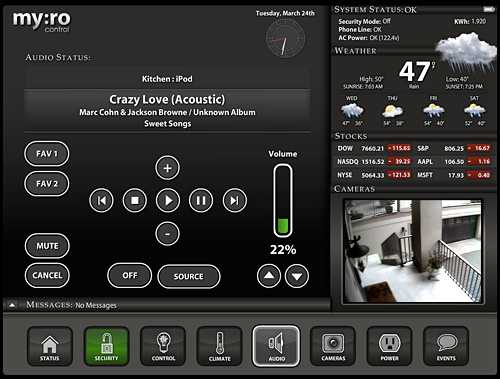Click the green volume level bar

[283, 226]
